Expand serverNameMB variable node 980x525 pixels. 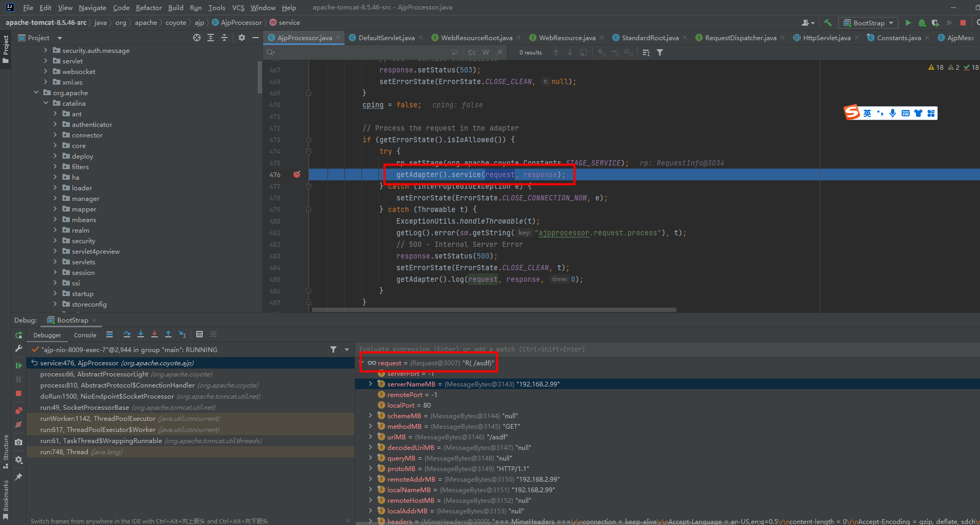[370, 384]
